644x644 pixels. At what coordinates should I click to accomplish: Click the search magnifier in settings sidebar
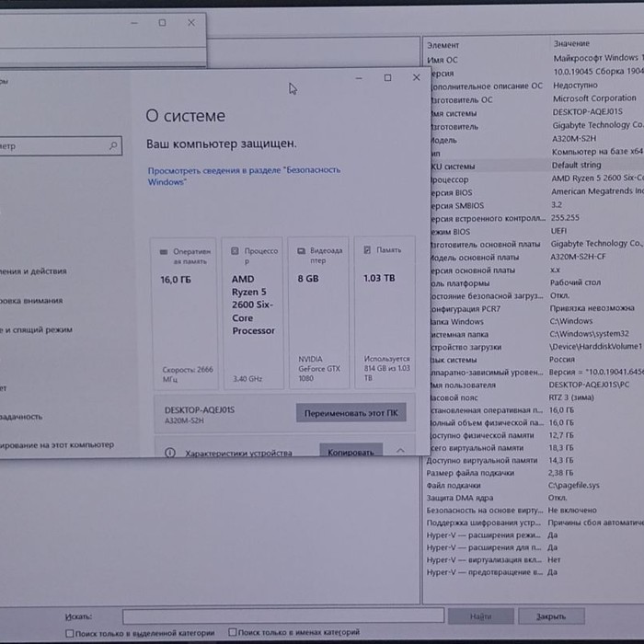tap(113, 145)
